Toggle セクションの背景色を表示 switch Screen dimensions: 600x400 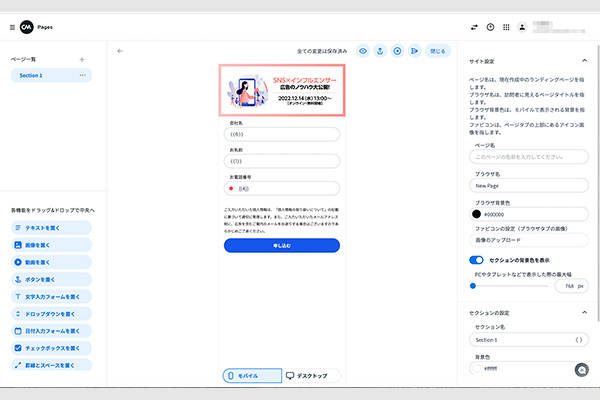[477, 259]
